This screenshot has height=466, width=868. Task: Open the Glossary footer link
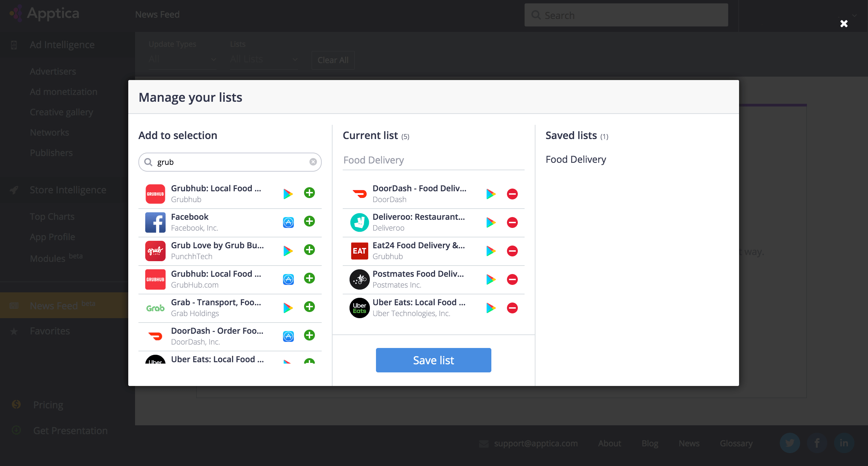(736, 443)
